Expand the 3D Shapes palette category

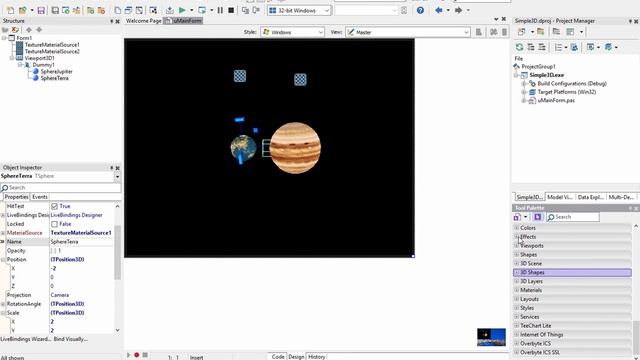tap(517, 272)
